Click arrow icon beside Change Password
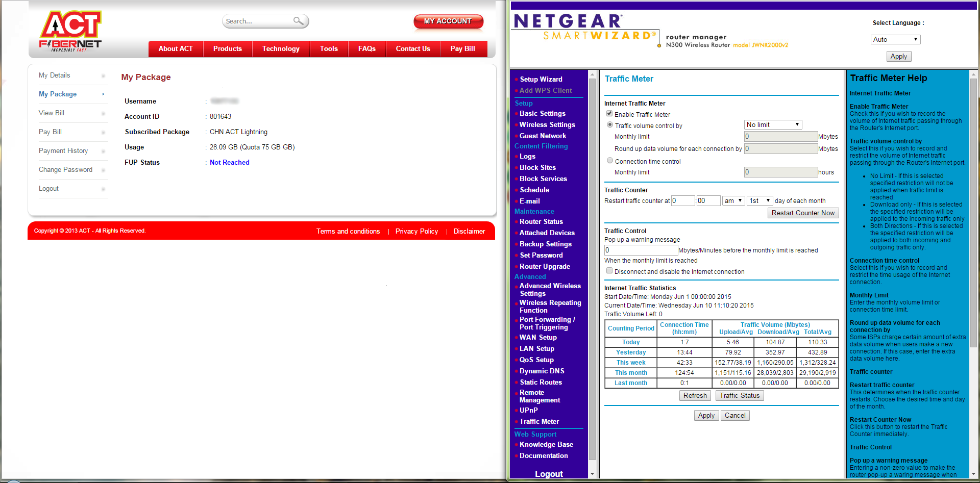This screenshot has height=483, width=980. click(103, 170)
